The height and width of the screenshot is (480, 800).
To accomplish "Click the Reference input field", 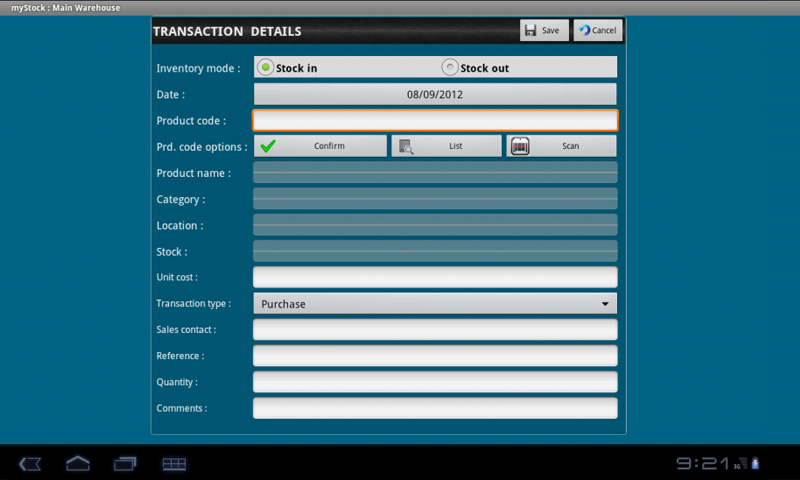I will point(435,356).
